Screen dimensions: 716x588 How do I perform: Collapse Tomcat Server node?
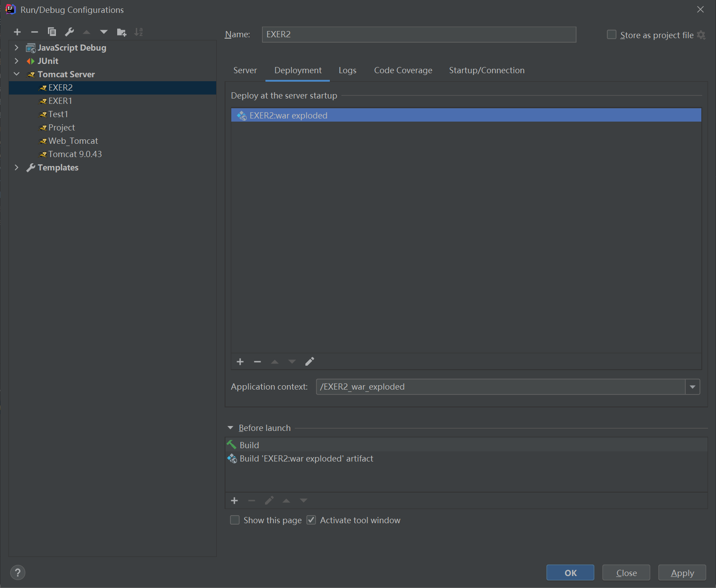click(17, 74)
